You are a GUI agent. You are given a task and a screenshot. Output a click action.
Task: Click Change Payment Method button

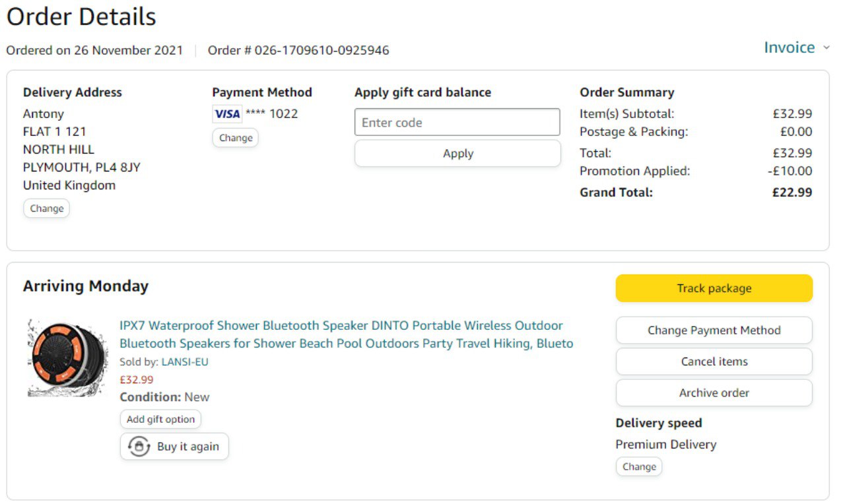point(714,331)
